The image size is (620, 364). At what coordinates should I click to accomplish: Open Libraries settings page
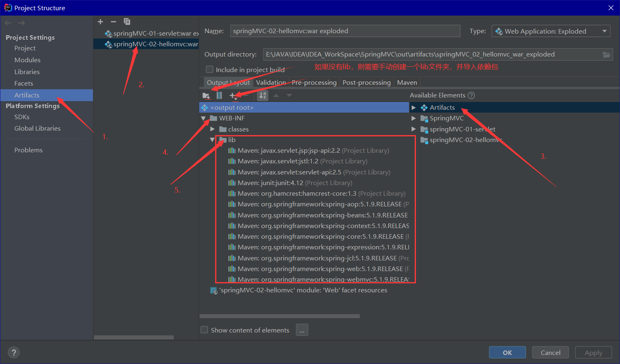pyautogui.click(x=27, y=72)
